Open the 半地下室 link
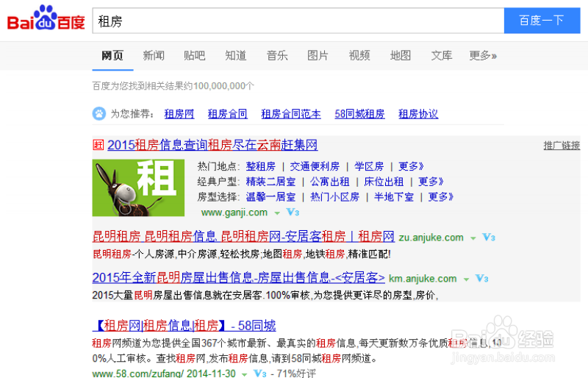The image size is (588, 378). tap(394, 196)
